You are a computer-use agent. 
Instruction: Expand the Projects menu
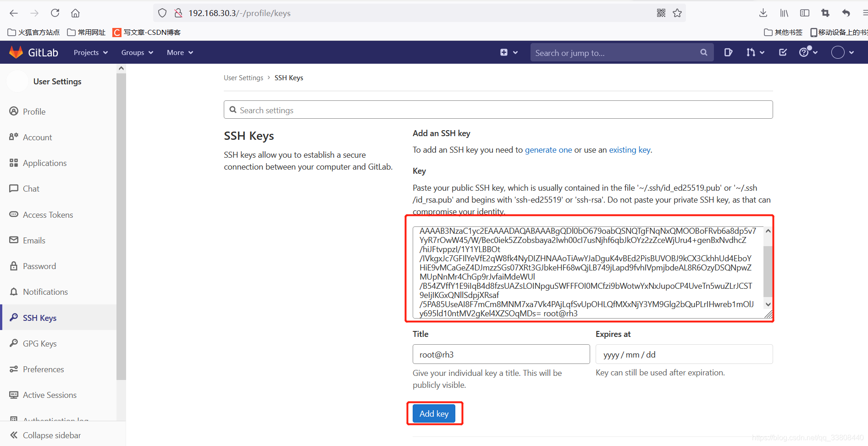[91, 52]
